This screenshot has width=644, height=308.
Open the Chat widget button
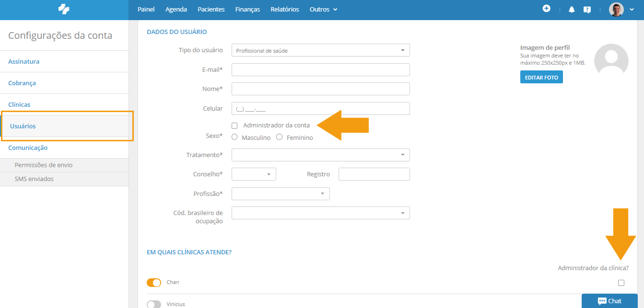tap(609, 301)
